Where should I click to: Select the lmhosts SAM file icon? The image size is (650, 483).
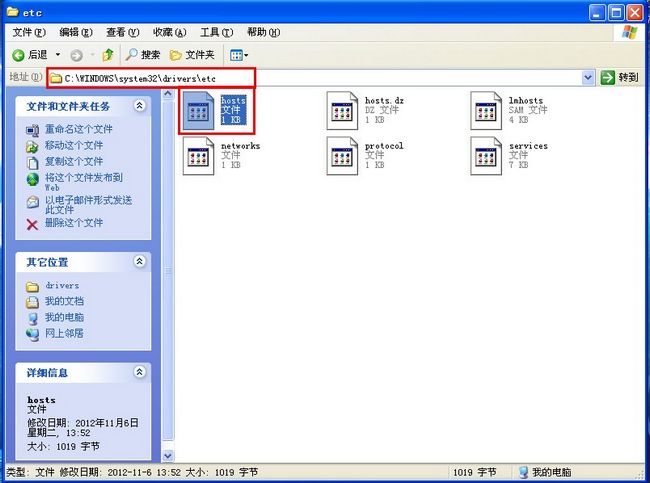(x=486, y=110)
